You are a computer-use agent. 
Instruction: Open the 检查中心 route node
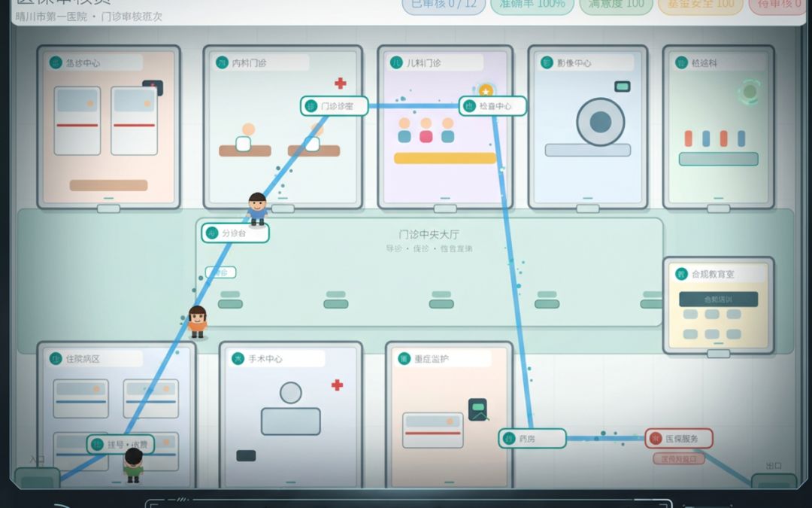pos(493,106)
